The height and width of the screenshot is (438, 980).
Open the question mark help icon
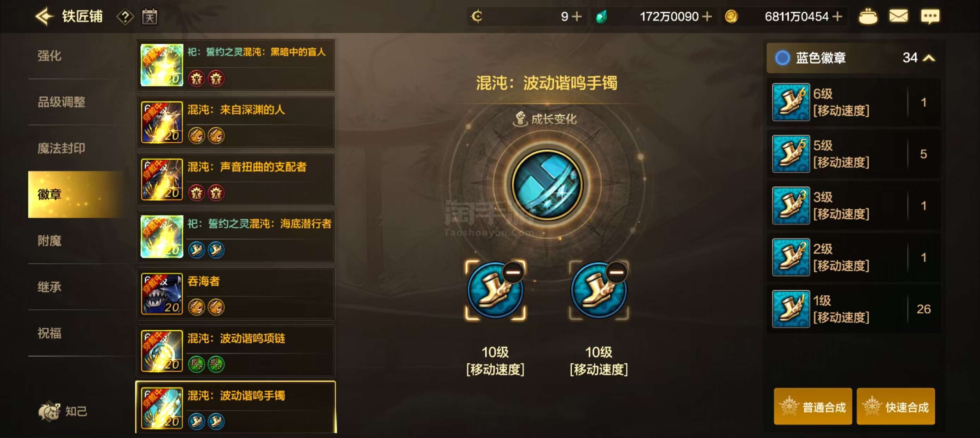(125, 17)
